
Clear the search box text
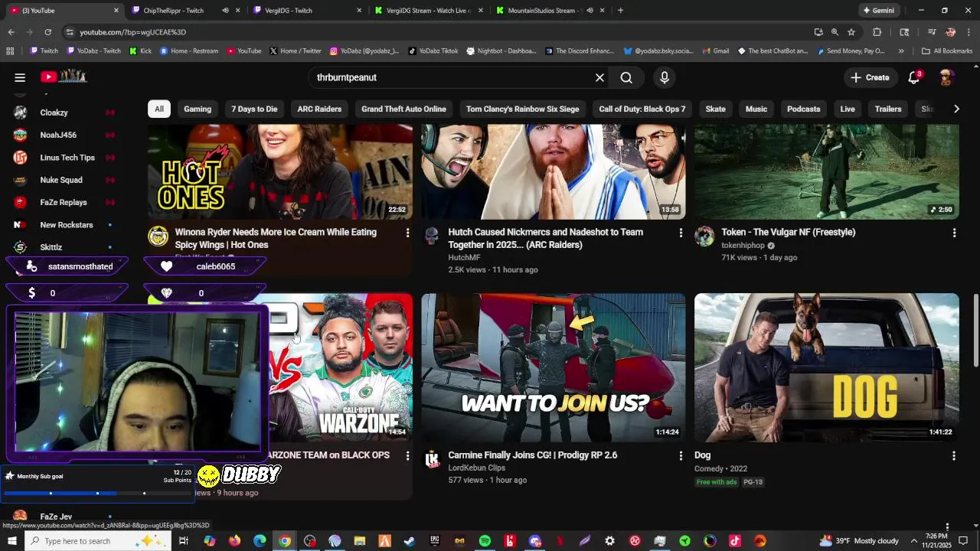[x=599, y=77]
